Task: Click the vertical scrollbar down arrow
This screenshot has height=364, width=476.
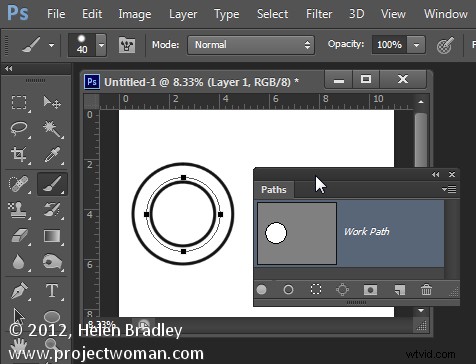Action: pyautogui.click(x=421, y=311)
